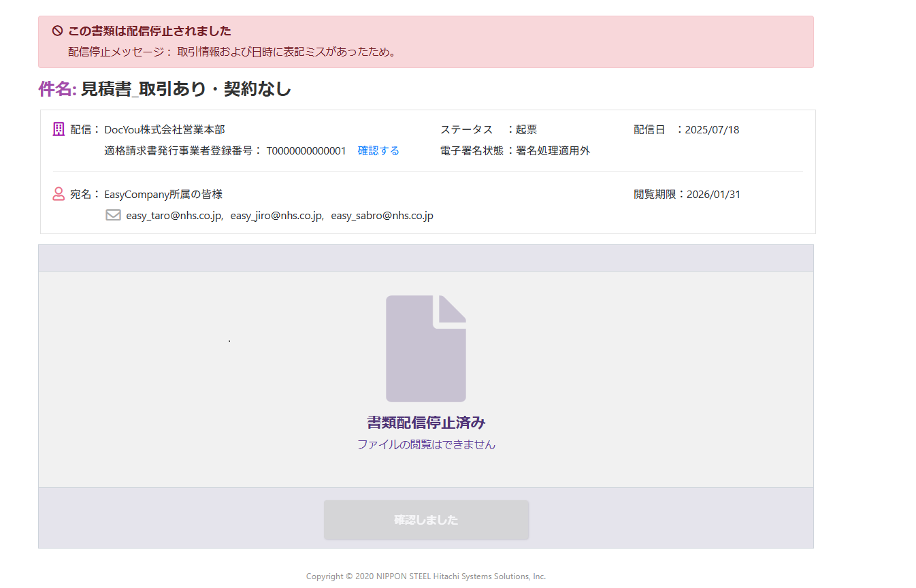Screen dimensions: 916x588
Task: Click the viewing deadline 2026/01/31
Action: point(713,195)
